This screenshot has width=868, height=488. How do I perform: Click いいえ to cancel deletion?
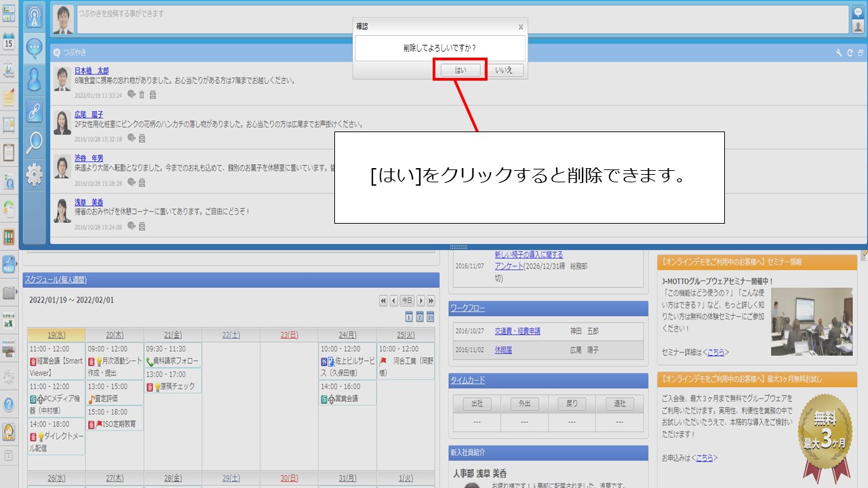point(504,70)
